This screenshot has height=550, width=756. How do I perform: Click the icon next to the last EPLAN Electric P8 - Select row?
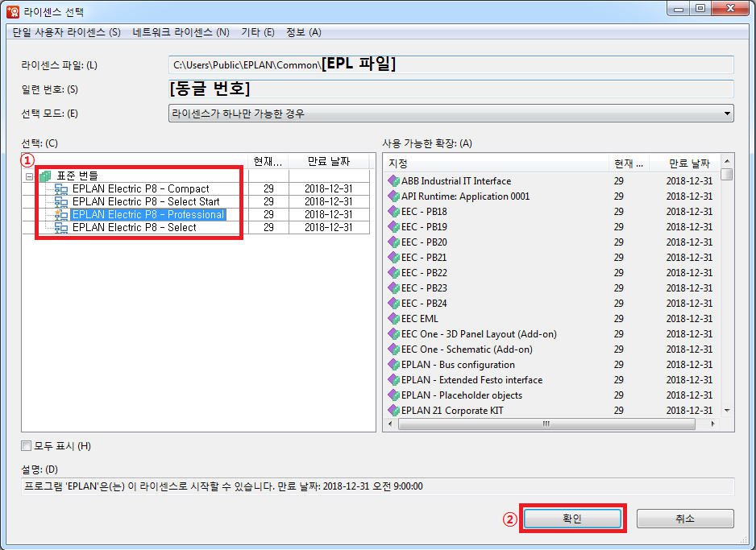[x=60, y=227]
